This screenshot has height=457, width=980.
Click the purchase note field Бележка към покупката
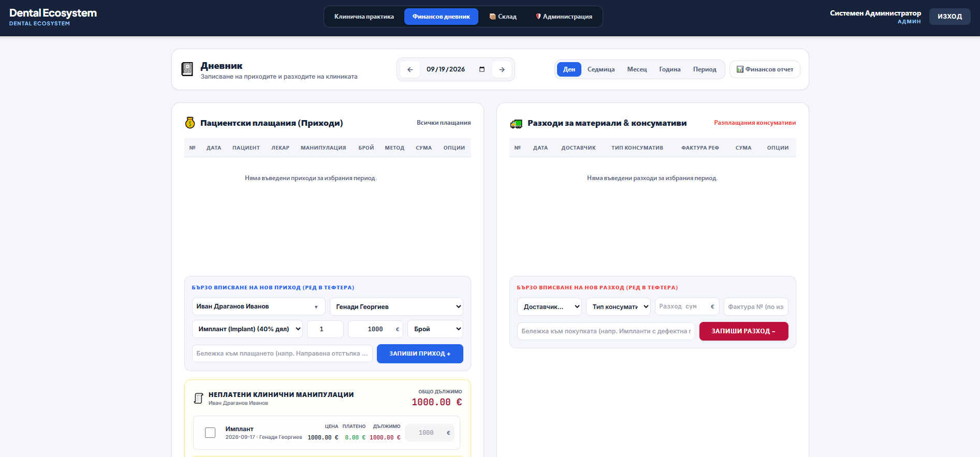click(606, 331)
